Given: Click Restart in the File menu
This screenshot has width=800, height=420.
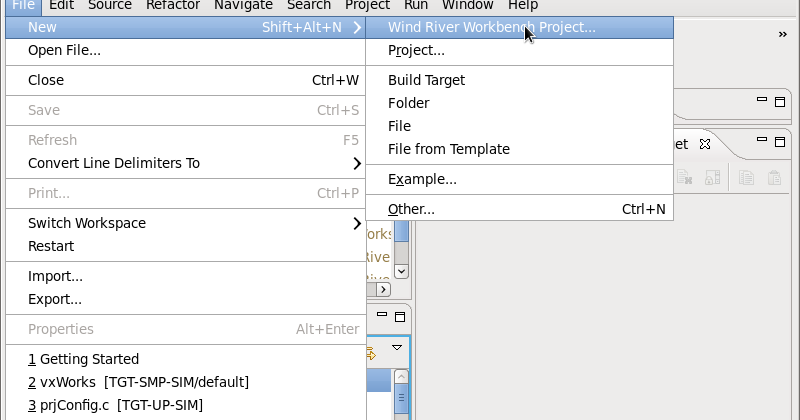Looking at the screenshot, I should pos(51,246).
